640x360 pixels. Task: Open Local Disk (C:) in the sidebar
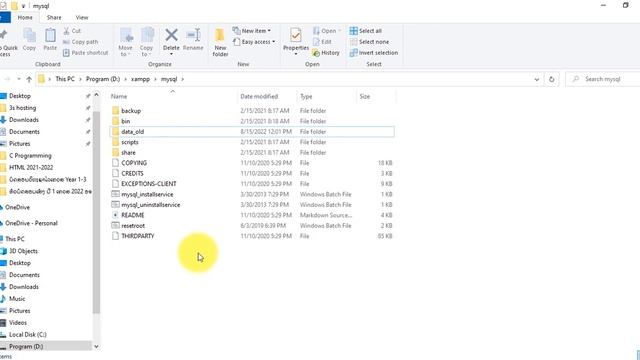[28, 335]
